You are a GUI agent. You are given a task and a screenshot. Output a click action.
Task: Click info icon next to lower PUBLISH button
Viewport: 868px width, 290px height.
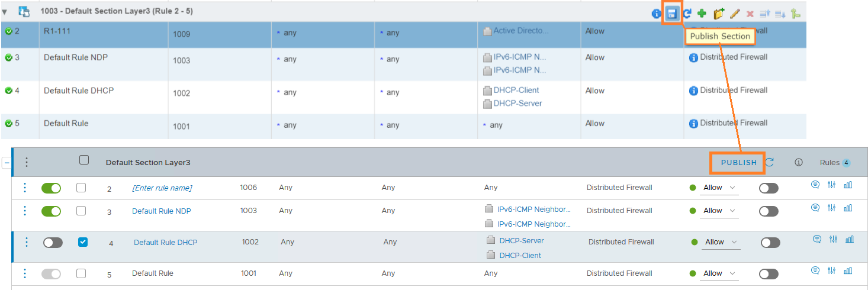(x=798, y=162)
